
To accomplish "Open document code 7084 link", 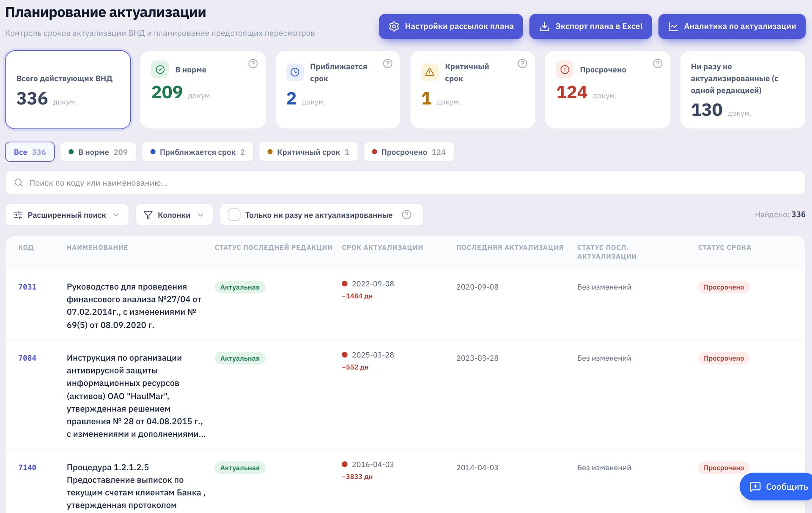I will pyautogui.click(x=27, y=358).
